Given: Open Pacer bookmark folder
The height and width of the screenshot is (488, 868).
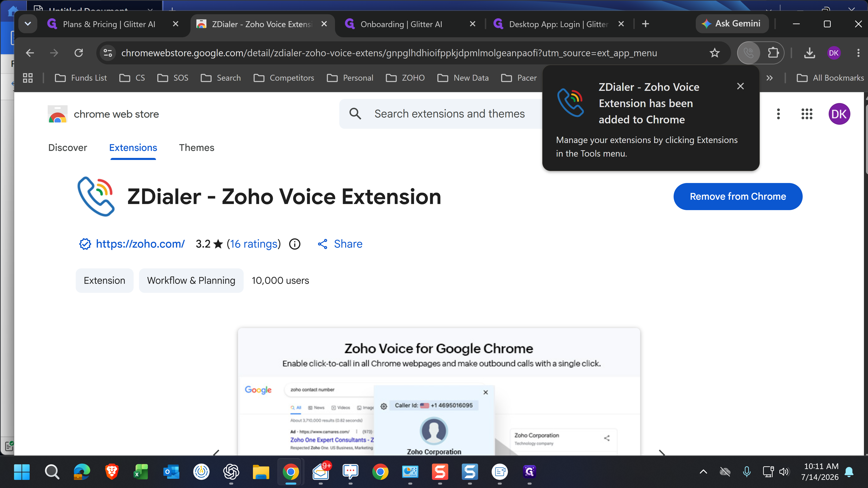Looking at the screenshot, I should pos(519,78).
